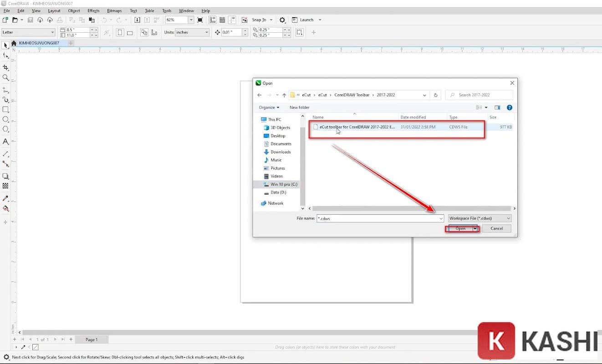Click the horizontal scrollbar in file list
The image size is (602, 364).
click(410, 208)
